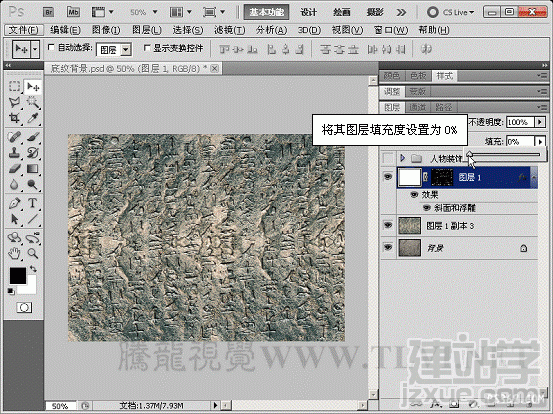
Task: Swap foreground and background colors
Action: [33, 269]
